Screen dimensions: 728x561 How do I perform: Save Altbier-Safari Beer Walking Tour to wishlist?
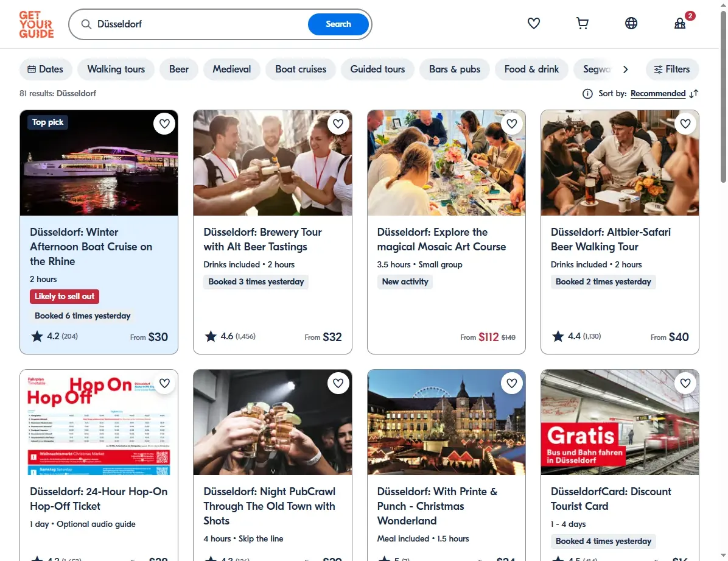(685, 124)
